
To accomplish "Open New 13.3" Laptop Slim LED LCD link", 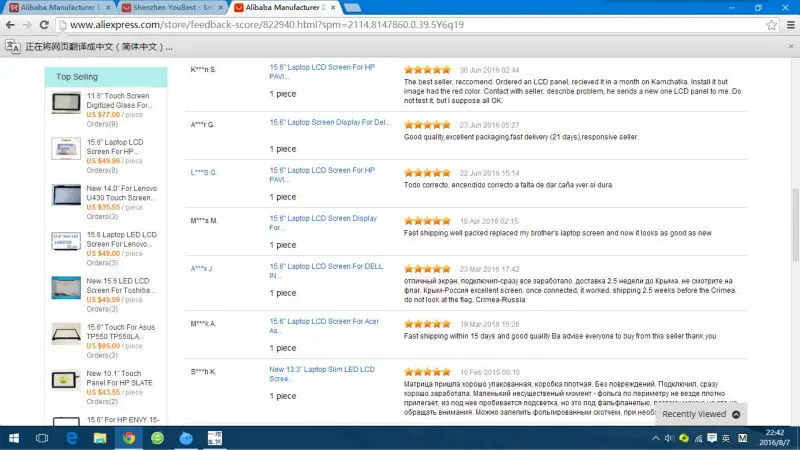I will pos(322,374).
